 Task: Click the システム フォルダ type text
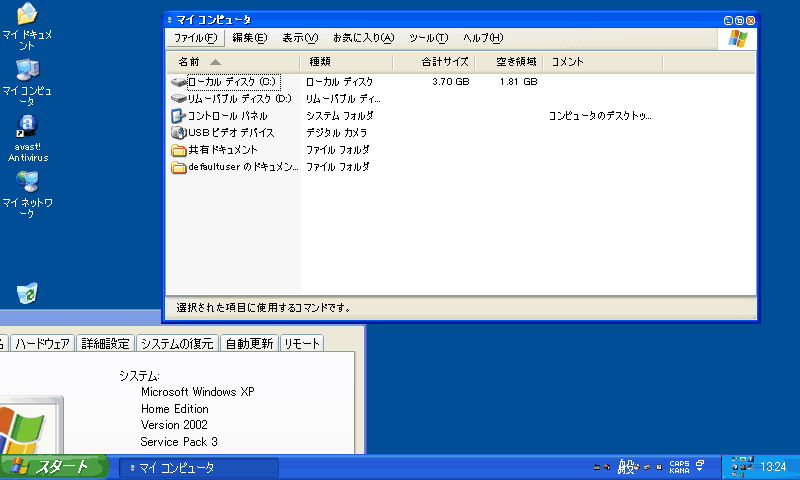(339, 116)
